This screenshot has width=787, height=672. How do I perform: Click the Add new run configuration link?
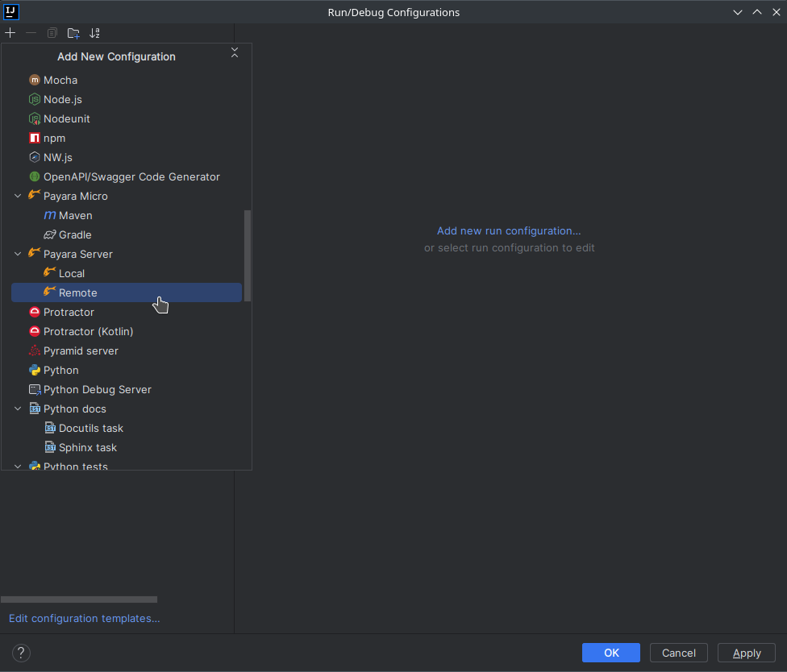point(509,230)
